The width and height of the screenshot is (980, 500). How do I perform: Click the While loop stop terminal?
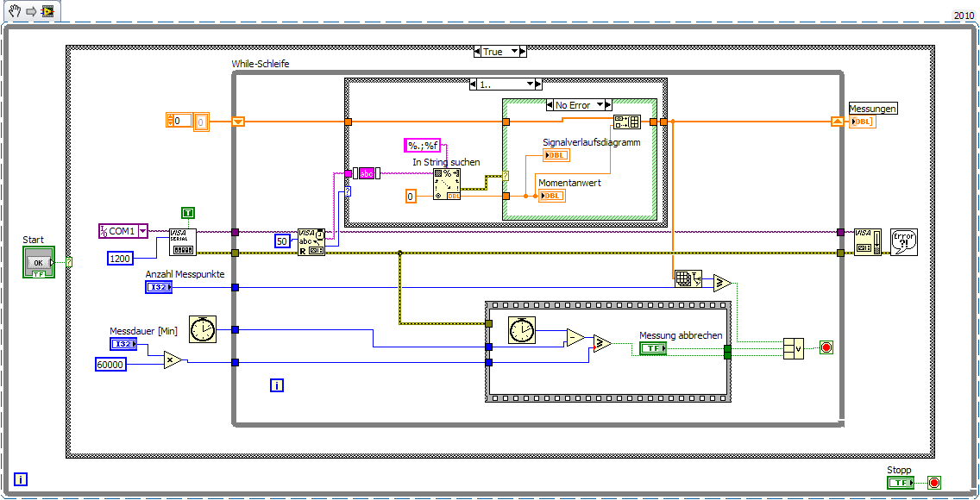[826, 347]
